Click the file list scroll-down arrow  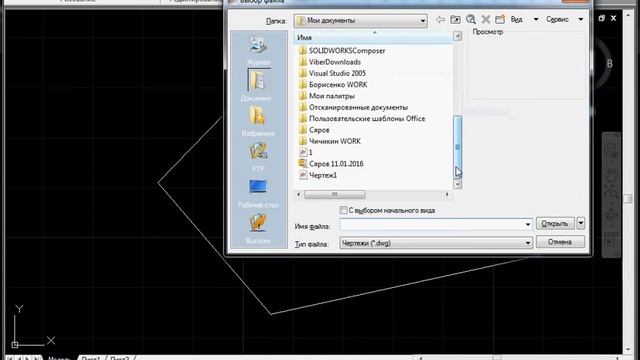pos(458,184)
